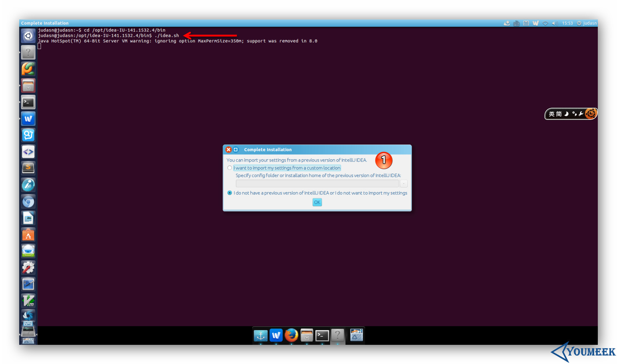Open the network indicator menu
The height and width of the screenshot is (364, 617).
pyautogui.click(x=545, y=23)
